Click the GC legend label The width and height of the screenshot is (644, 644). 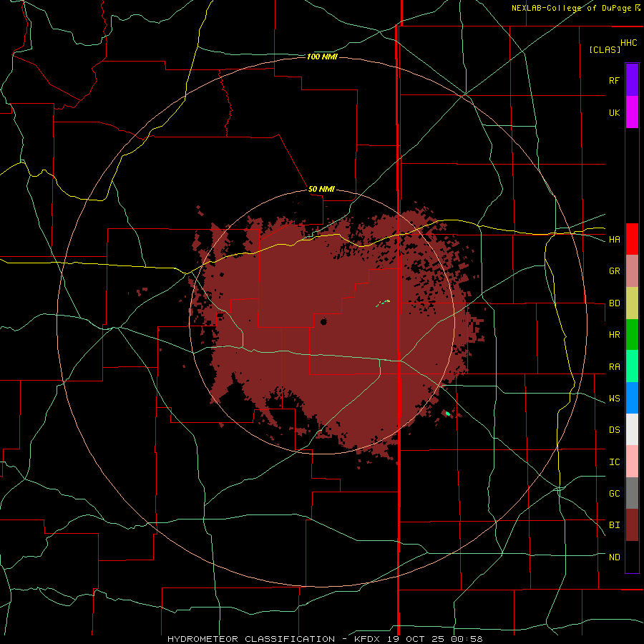[614, 494]
